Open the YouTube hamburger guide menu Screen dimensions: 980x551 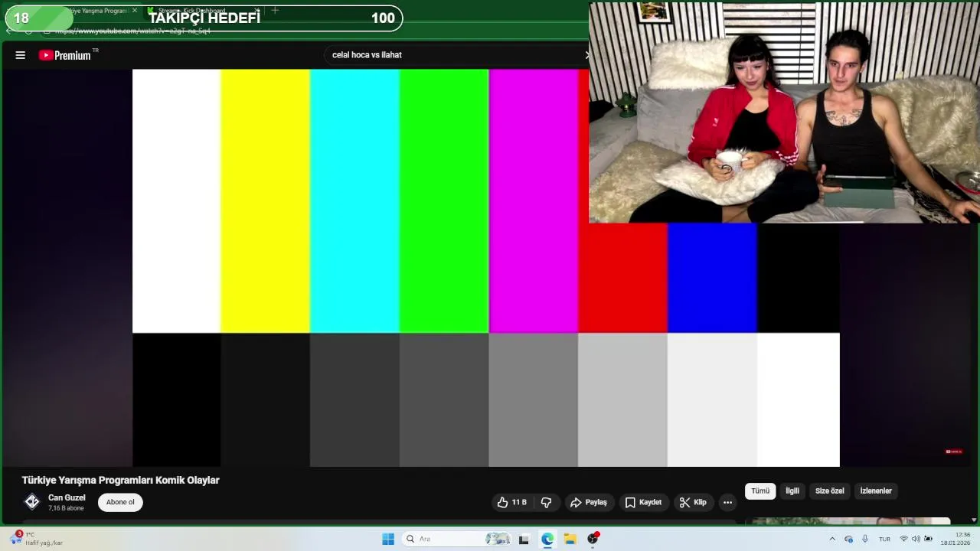[21, 55]
